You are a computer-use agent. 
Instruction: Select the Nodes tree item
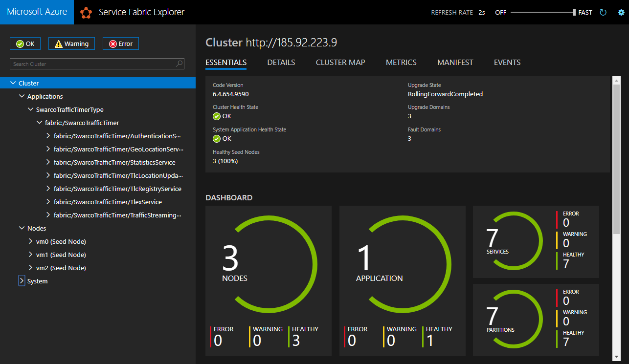tap(37, 229)
